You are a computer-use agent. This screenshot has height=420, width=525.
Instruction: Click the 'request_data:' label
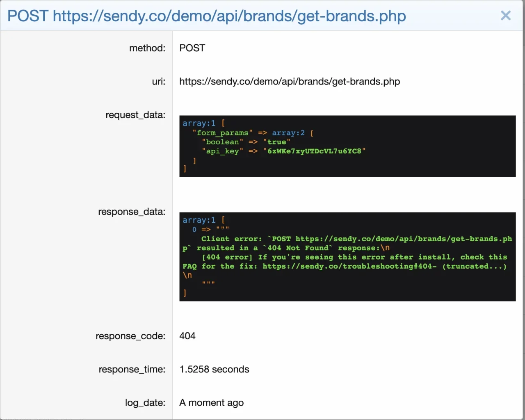pos(135,115)
